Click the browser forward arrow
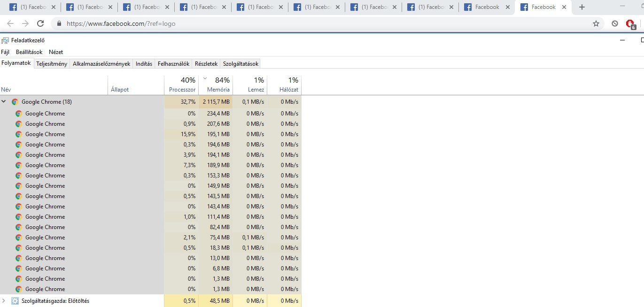The image size is (644, 307). [25, 23]
